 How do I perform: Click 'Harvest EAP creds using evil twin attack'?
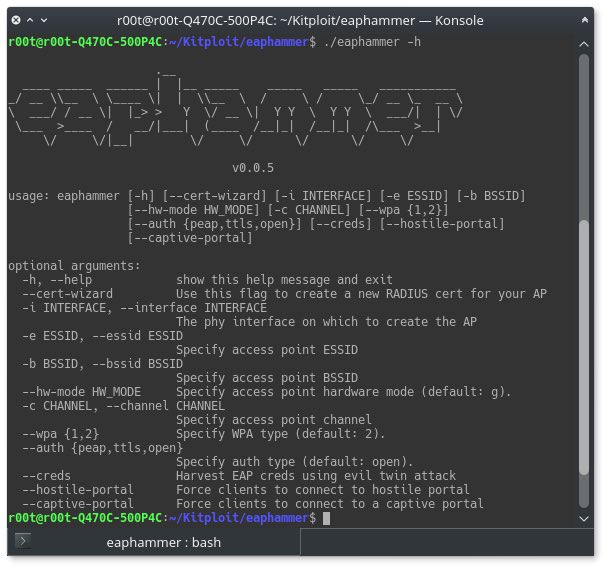pos(316,475)
